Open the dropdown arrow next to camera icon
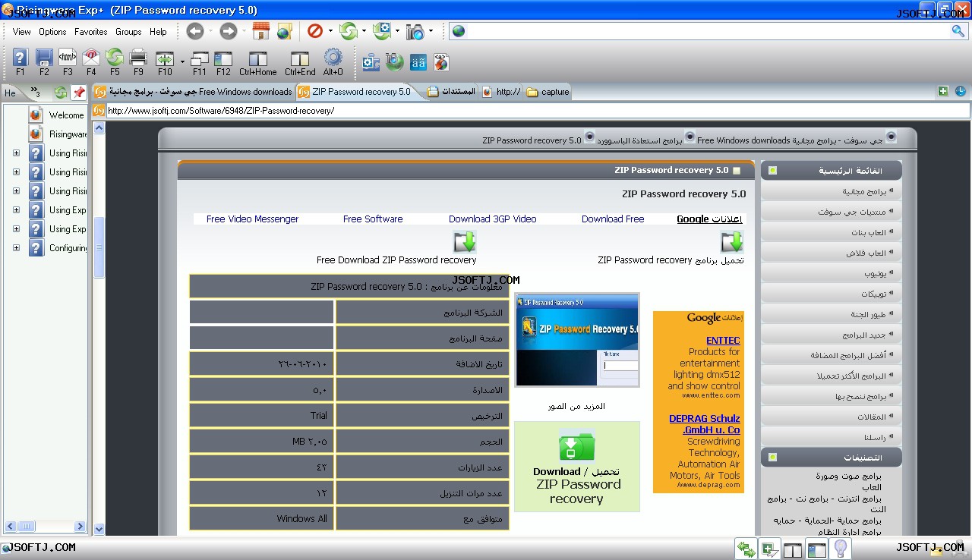The width and height of the screenshot is (972, 560). click(x=431, y=32)
